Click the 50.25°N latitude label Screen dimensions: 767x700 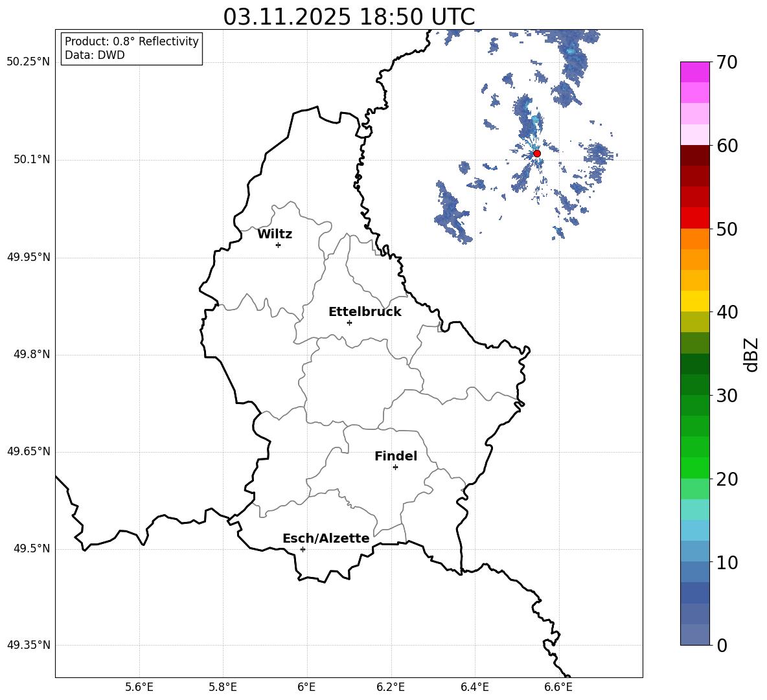pos(29,62)
